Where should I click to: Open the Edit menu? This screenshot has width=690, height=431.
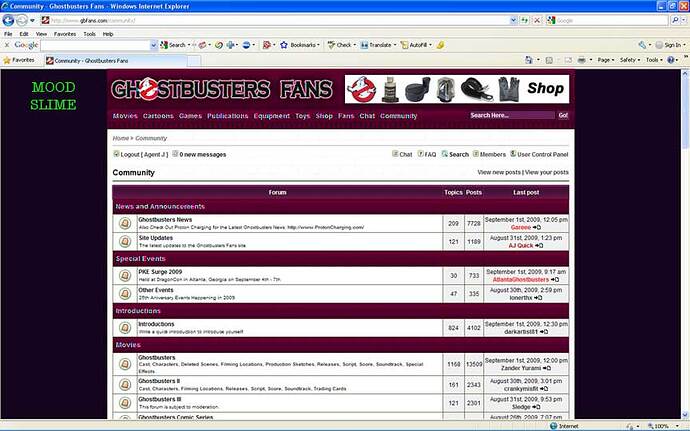24,34
